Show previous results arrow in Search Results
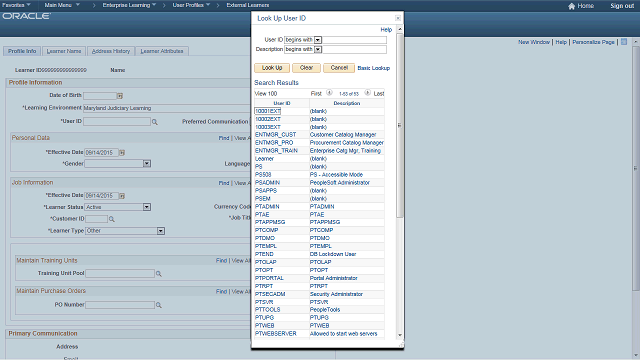 [329, 93]
